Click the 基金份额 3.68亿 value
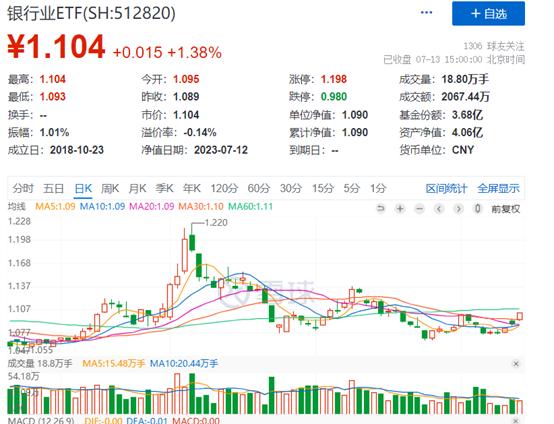554x424 pixels. [467, 115]
